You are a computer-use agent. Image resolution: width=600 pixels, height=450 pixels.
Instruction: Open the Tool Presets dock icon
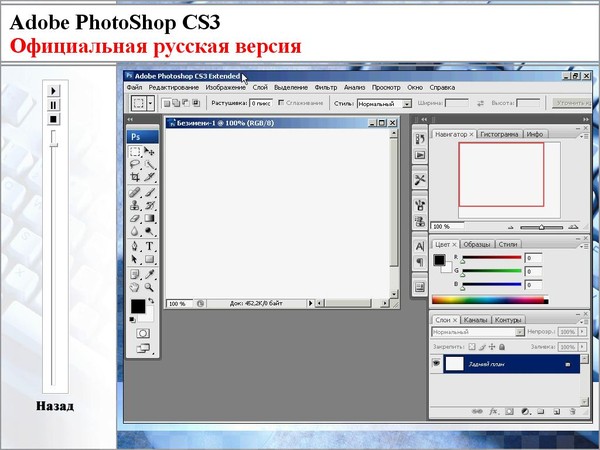click(420, 179)
